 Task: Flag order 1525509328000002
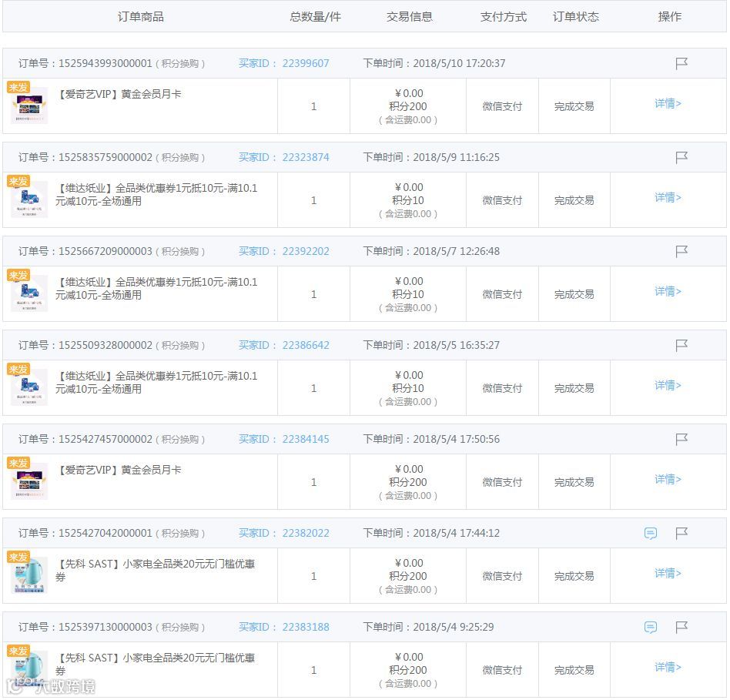[681, 345]
